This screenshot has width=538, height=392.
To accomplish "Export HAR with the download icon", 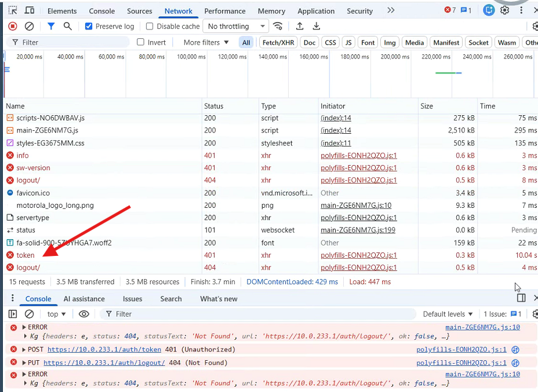I will pyautogui.click(x=317, y=26).
